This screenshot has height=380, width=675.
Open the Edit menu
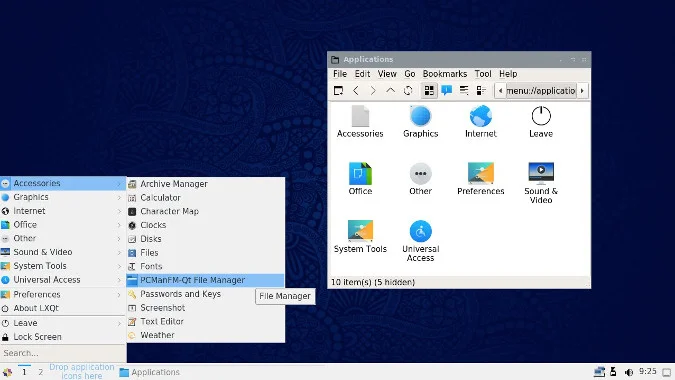pyautogui.click(x=362, y=74)
